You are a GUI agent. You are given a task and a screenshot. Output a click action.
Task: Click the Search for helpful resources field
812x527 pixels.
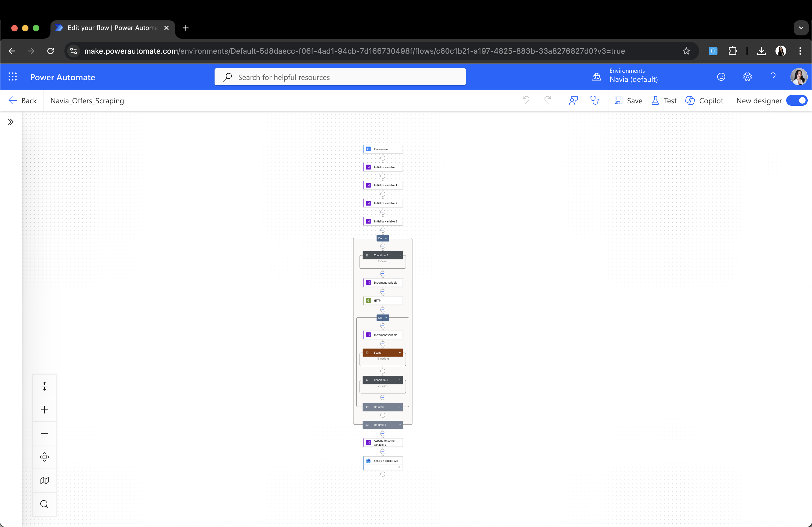[340, 77]
